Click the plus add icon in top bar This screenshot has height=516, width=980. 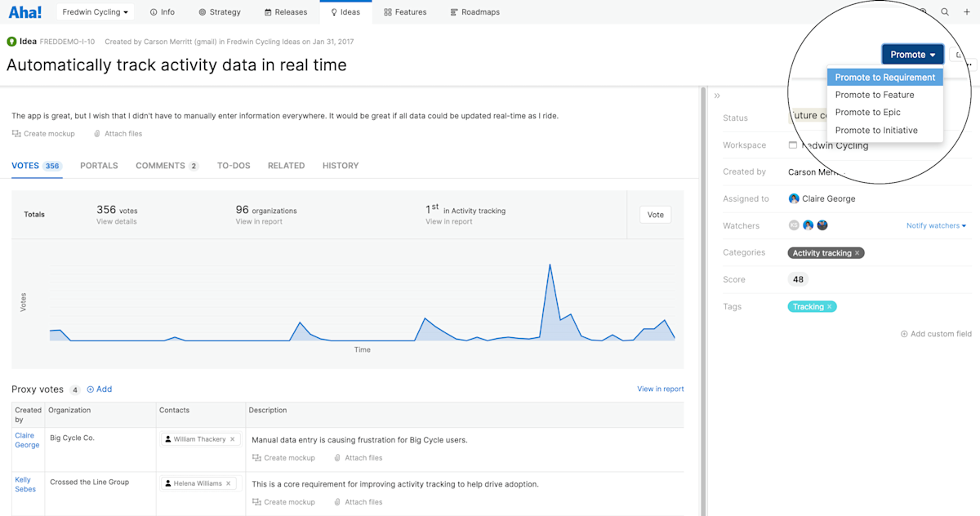click(967, 12)
